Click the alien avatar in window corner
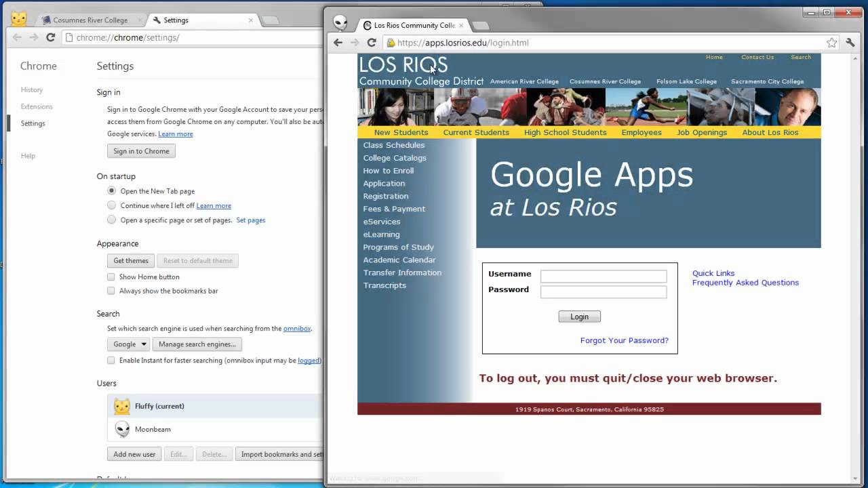The height and width of the screenshot is (488, 868). pyautogui.click(x=340, y=23)
